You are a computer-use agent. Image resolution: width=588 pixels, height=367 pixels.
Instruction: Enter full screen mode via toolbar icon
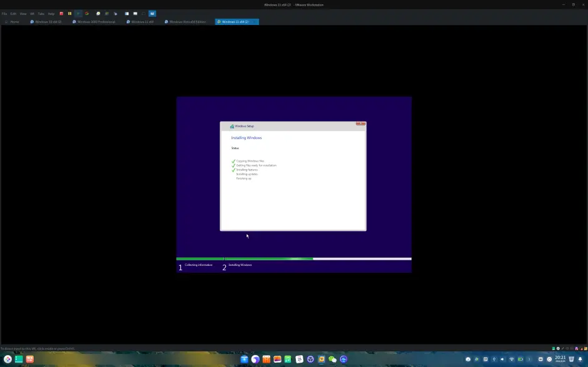click(x=144, y=14)
